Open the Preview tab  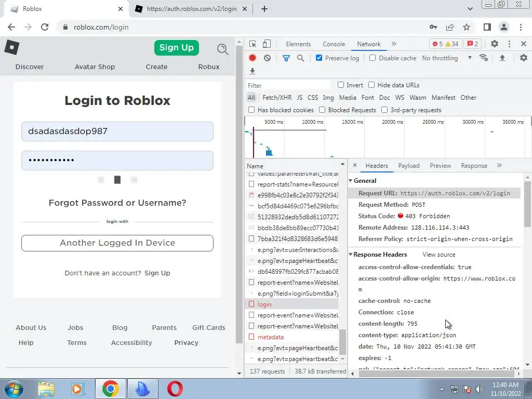click(440, 166)
